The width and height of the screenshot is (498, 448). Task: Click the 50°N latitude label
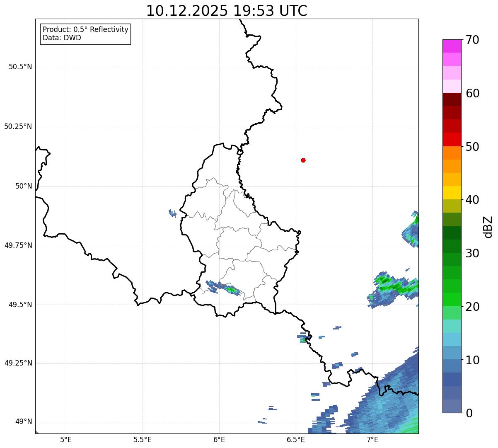24,186
